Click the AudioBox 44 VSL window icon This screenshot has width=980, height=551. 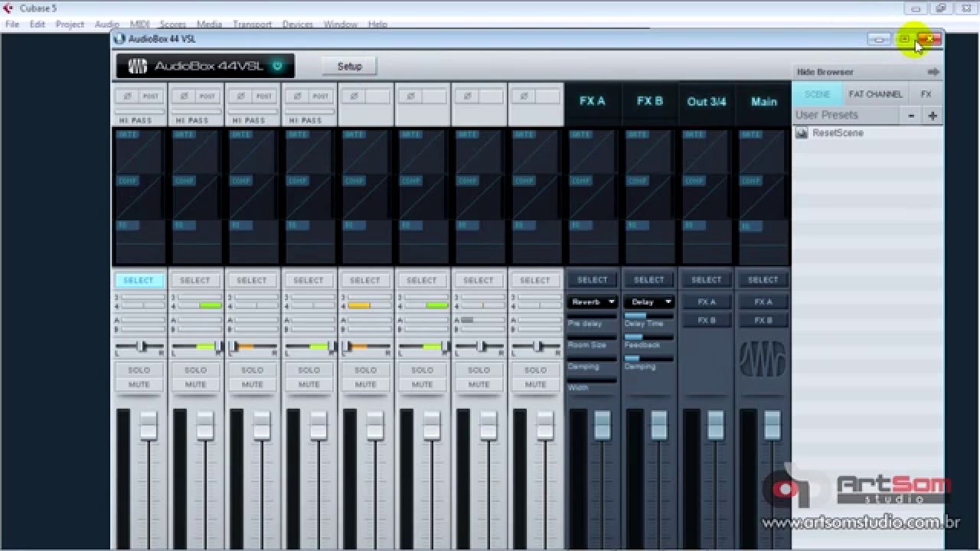pyautogui.click(x=119, y=38)
